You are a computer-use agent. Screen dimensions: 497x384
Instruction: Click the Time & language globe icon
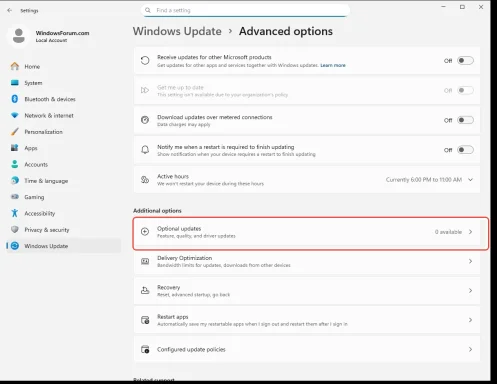pos(15,180)
